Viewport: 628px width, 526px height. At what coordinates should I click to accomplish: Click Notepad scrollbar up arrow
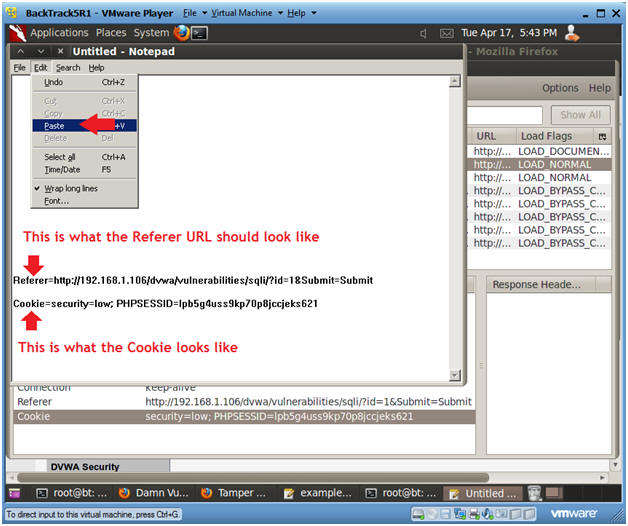[x=454, y=82]
